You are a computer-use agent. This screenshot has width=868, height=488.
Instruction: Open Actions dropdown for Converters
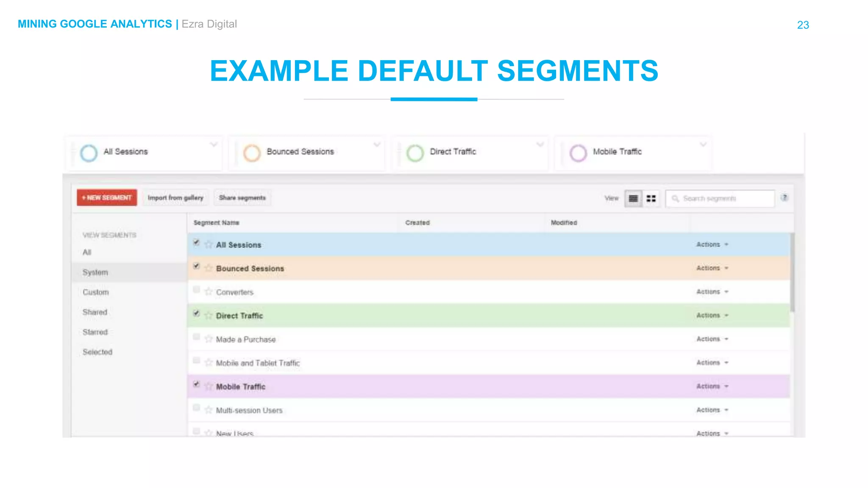712,292
